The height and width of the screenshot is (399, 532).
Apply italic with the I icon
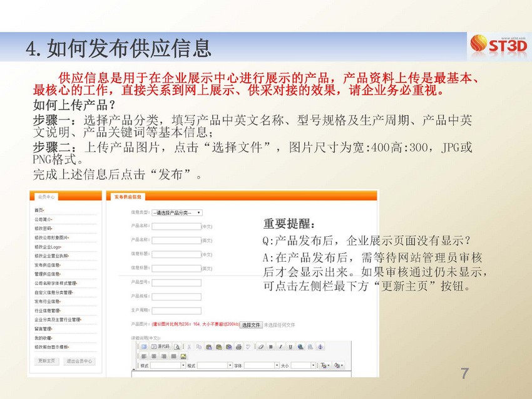pos(281,346)
